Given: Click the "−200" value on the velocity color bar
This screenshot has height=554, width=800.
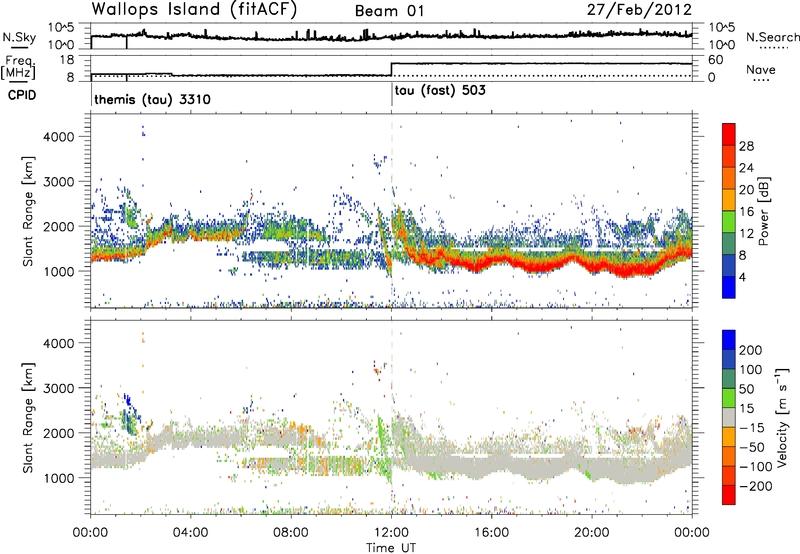Looking at the screenshot, I should click(755, 486).
